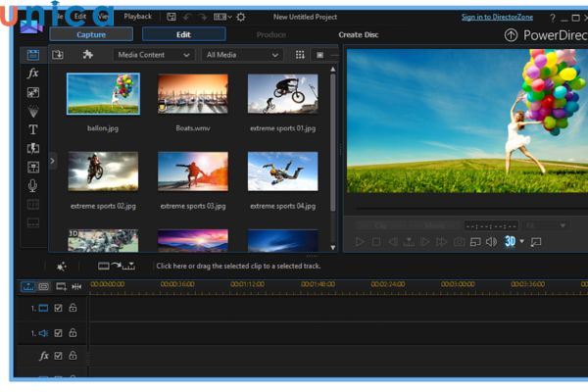Switch to the Capture tab
The height and width of the screenshot is (392, 588).
point(91,34)
